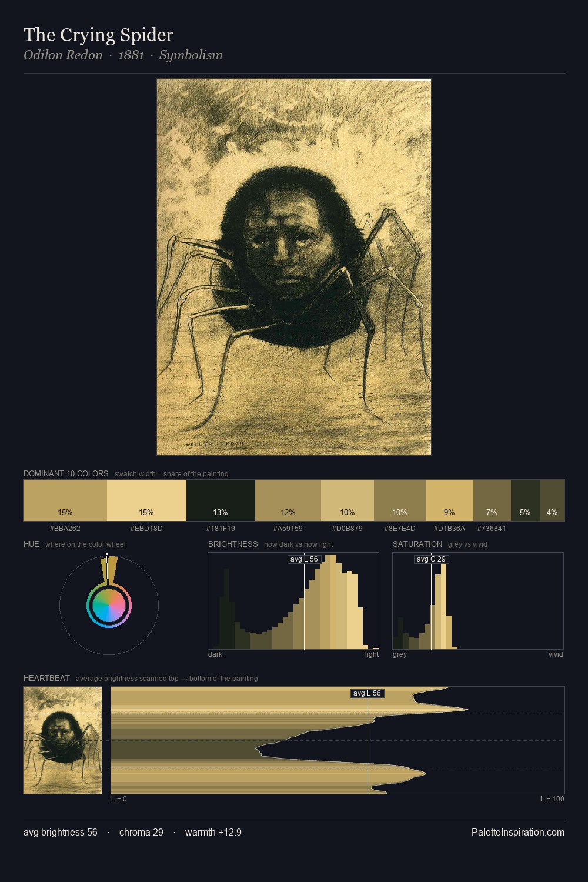Screen dimensions: 588x882
Task: Click the 'avg L 56' marker in Heartbeat chart
Action: (367, 693)
